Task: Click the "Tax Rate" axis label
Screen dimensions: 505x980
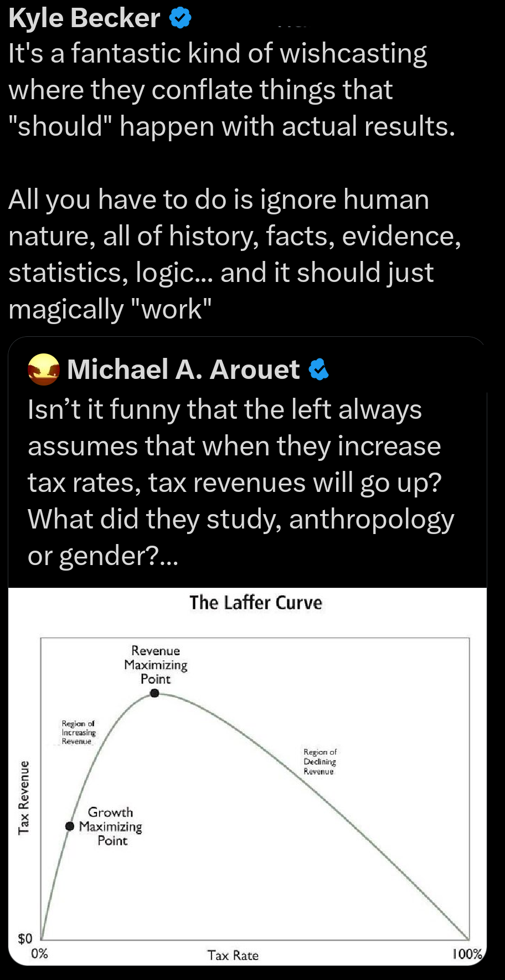Action: tap(233, 955)
